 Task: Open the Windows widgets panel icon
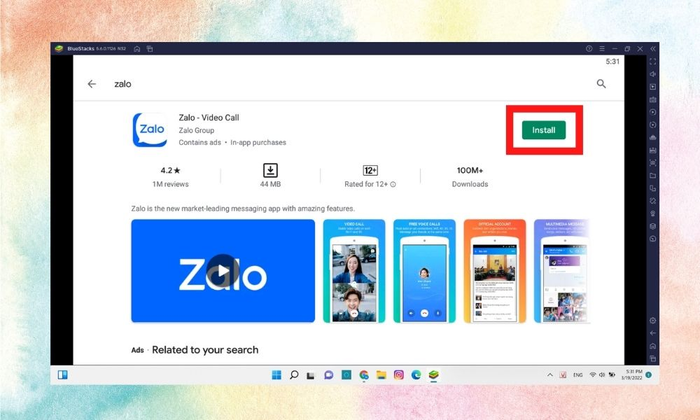click(62, 375)
